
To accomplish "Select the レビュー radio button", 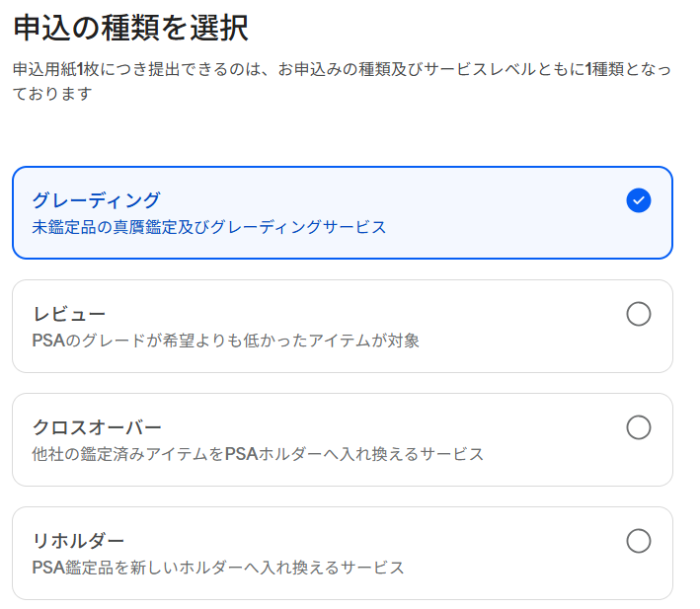I will click(639, 314).
